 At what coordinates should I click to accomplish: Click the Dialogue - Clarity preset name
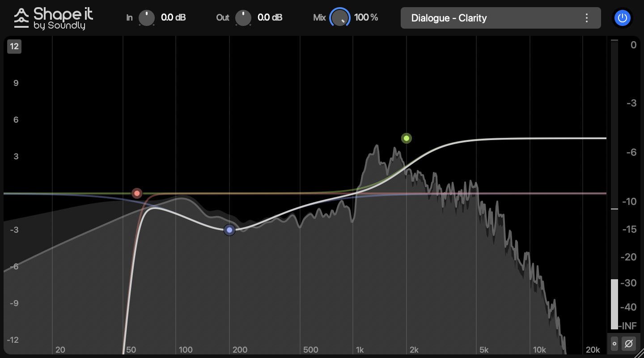449,18
